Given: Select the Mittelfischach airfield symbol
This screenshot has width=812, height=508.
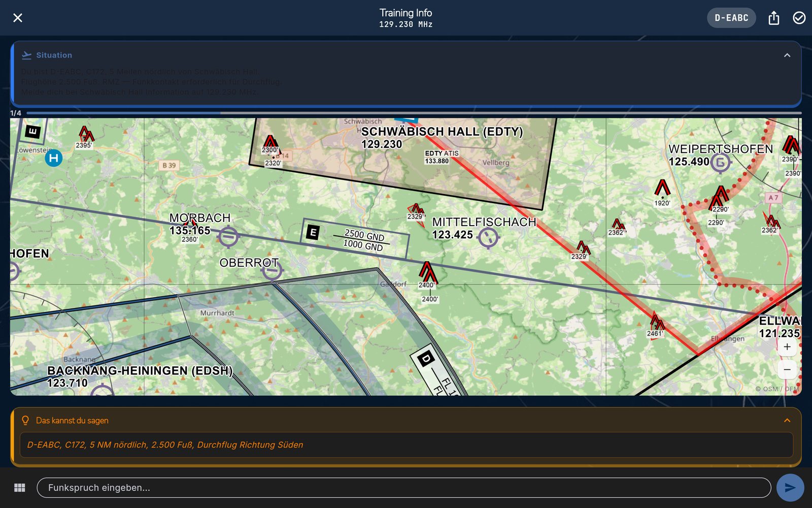Looking at the screenshot, I should click(489, 238).
